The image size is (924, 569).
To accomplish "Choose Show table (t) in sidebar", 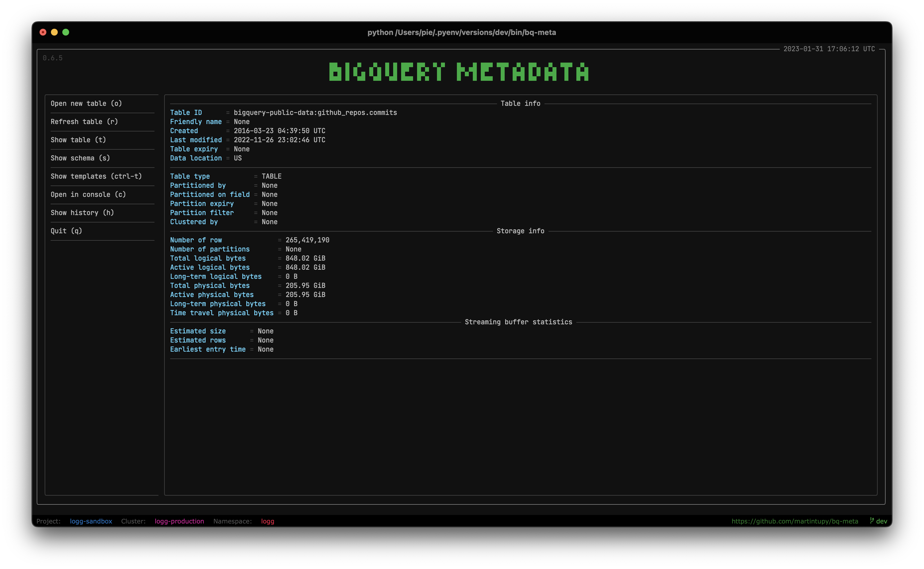I will tap(78, 140).
